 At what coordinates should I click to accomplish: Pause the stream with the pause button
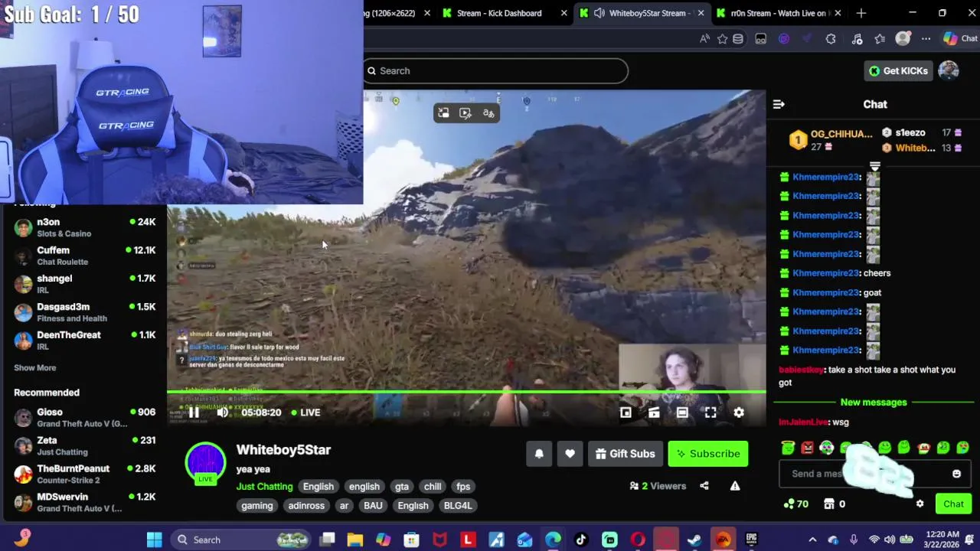(194, 412)
